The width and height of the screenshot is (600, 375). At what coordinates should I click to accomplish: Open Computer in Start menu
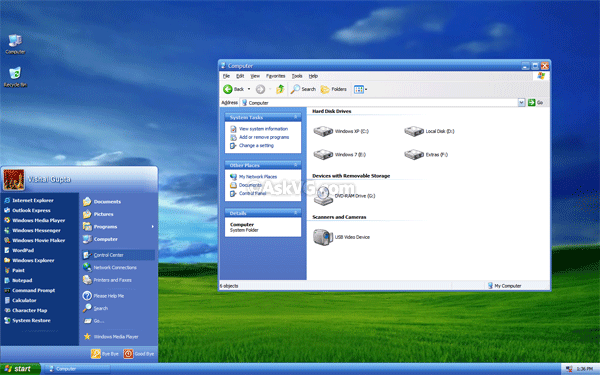click(100, 239)
